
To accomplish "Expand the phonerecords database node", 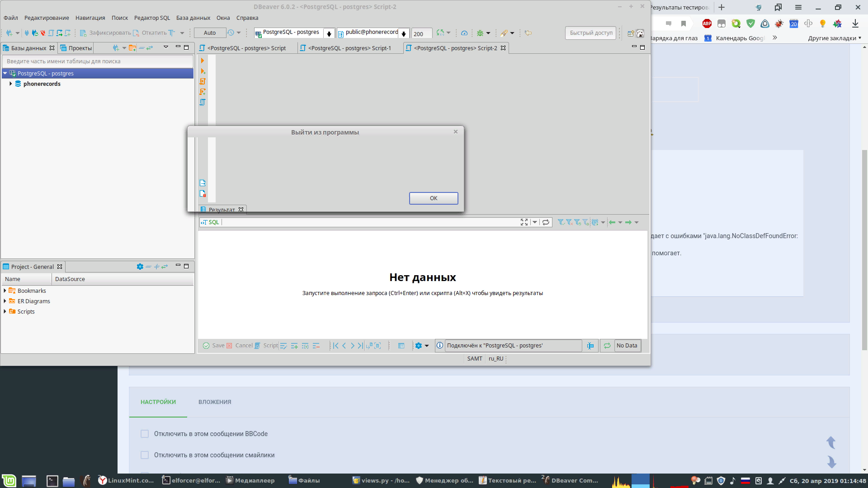I will coord(11,84).
